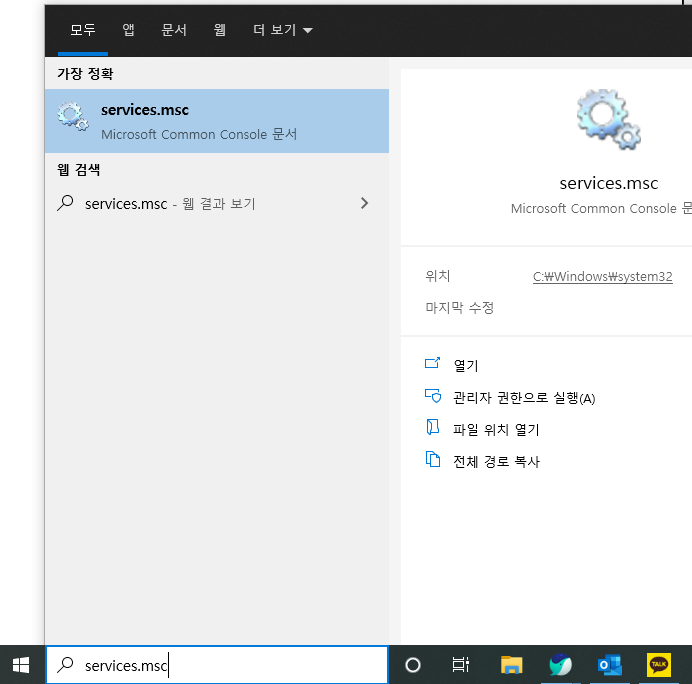Image resolution: width=692 pixels, height=684 pixels.
Task: Click the shield icon for run as admin
Action: [432, 395]
